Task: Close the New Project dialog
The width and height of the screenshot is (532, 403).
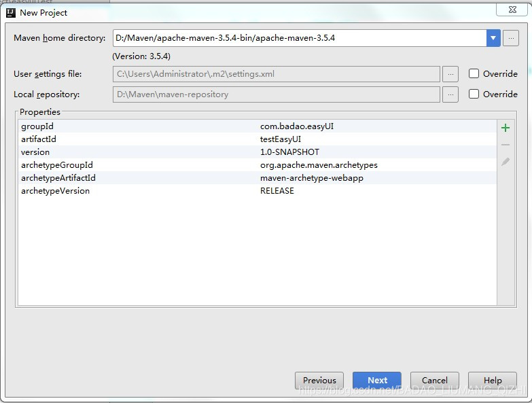Action: [x=512, y=10]
